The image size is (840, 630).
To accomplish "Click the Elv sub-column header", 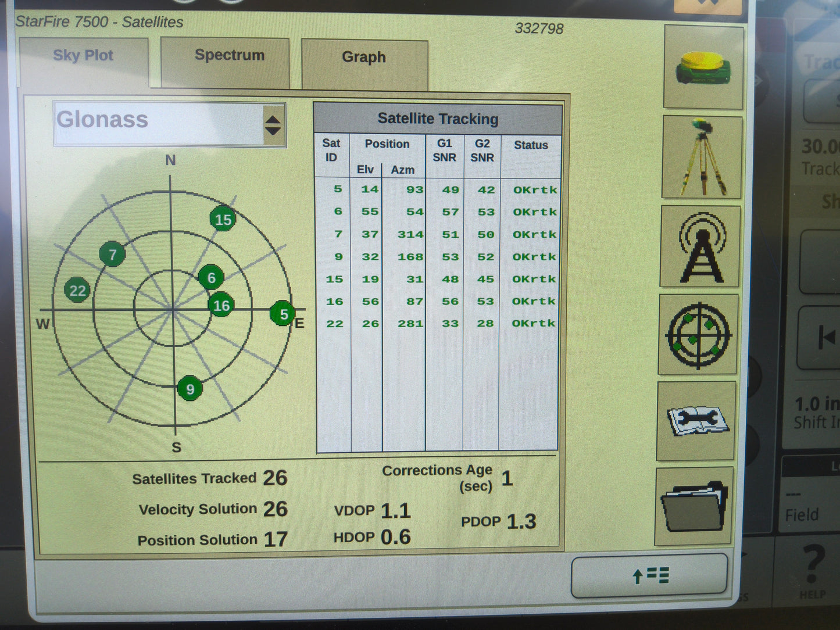I will [x=366, y=169].
